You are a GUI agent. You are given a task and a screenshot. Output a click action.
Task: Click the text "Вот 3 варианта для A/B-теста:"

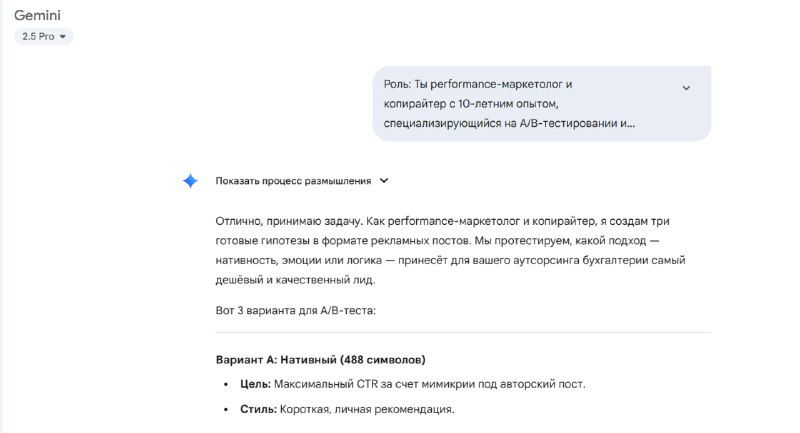click(295, 311)
